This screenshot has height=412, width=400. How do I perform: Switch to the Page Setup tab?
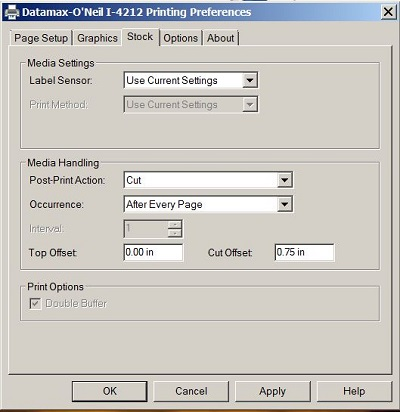[41, 38]
